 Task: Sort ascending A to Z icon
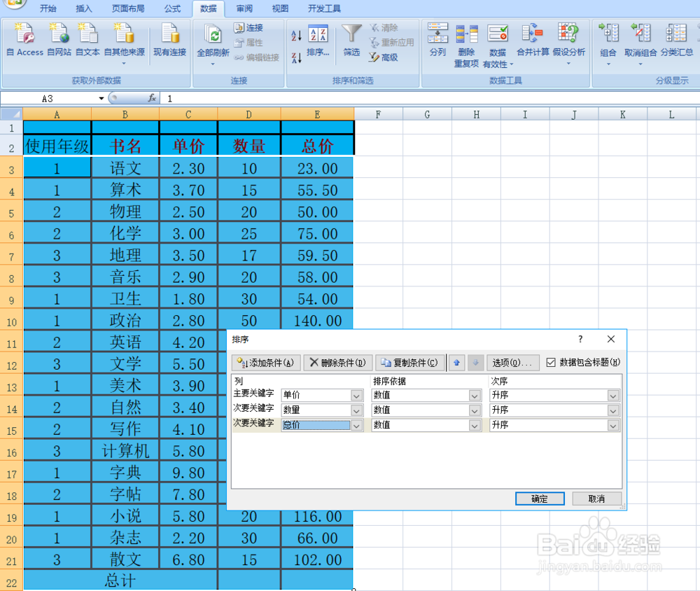(x=296, y=35)
